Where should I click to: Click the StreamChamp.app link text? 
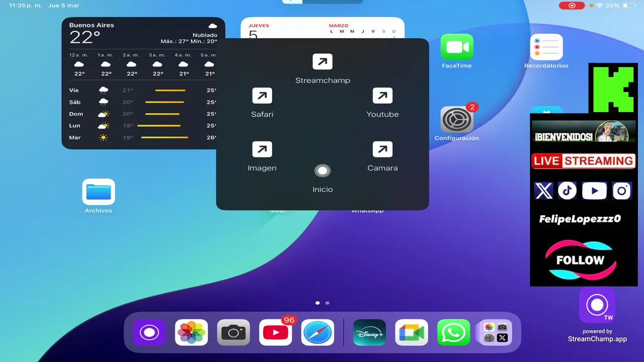point(597,339)
